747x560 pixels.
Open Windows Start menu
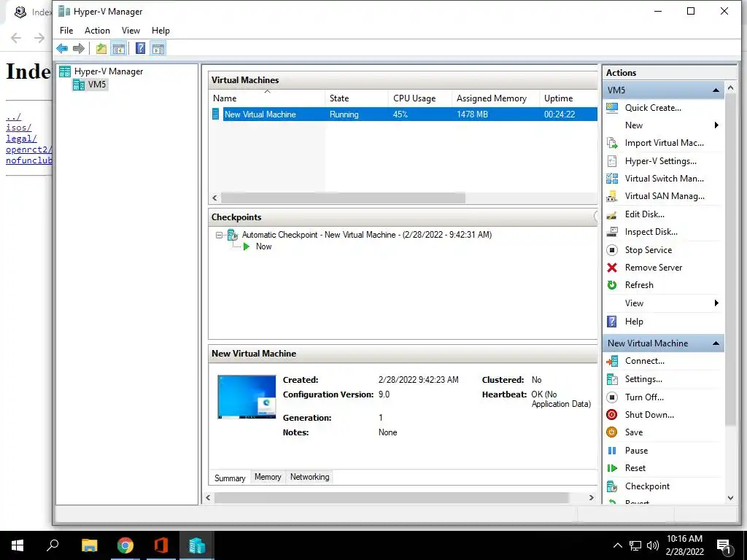(18, 545)
